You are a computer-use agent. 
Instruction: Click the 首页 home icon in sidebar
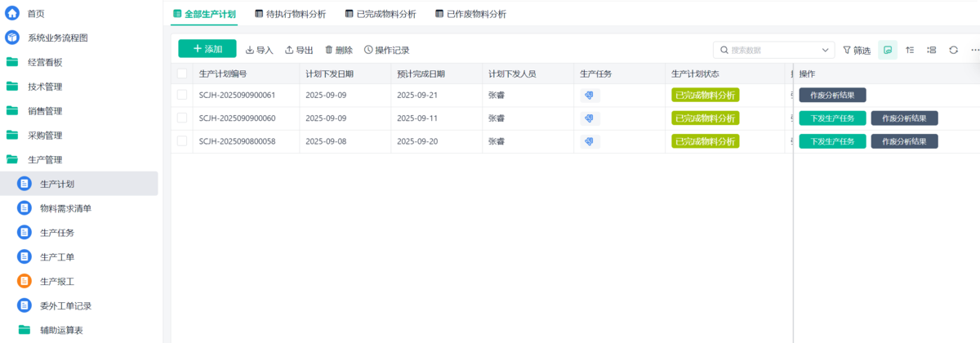(12, 14)
